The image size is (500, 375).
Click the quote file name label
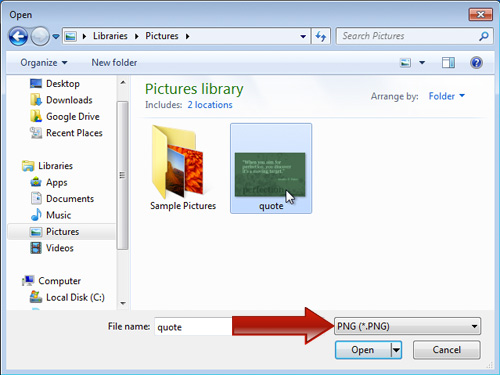(271, 206)
